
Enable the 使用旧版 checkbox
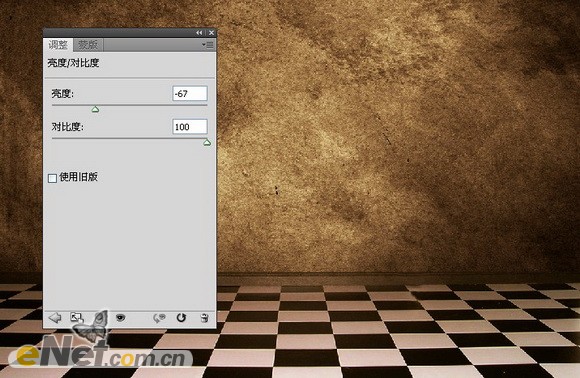click(x=53, y=178)
